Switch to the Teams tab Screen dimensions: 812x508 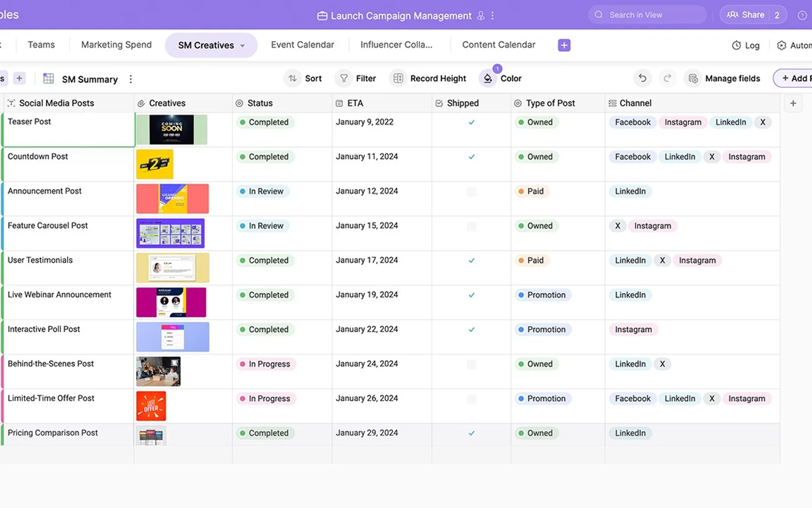(41, 45)
